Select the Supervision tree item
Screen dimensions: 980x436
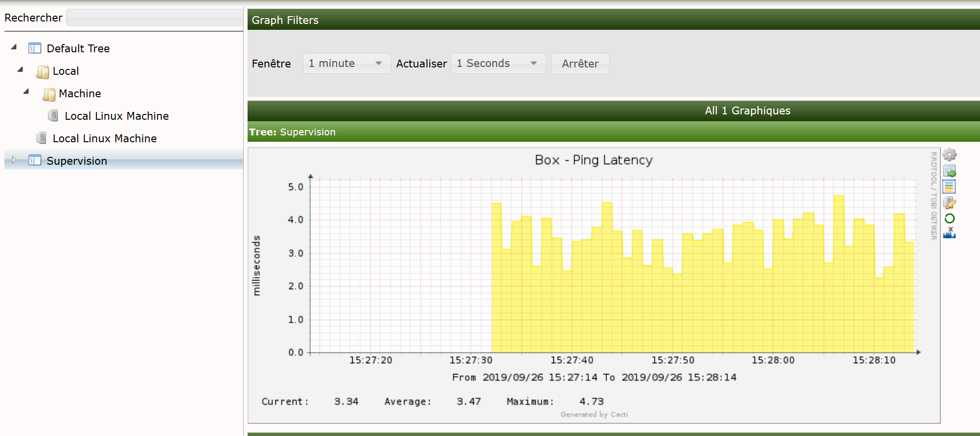[x=77, y=161]
